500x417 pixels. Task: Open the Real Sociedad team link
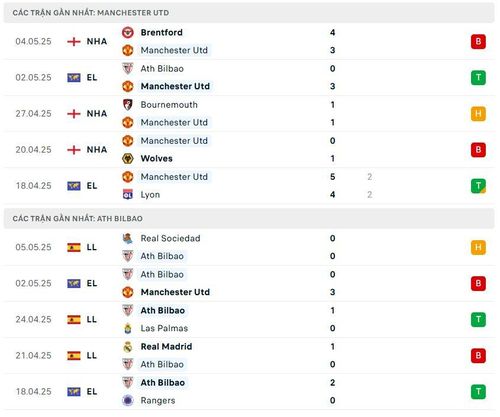[170, 238]
